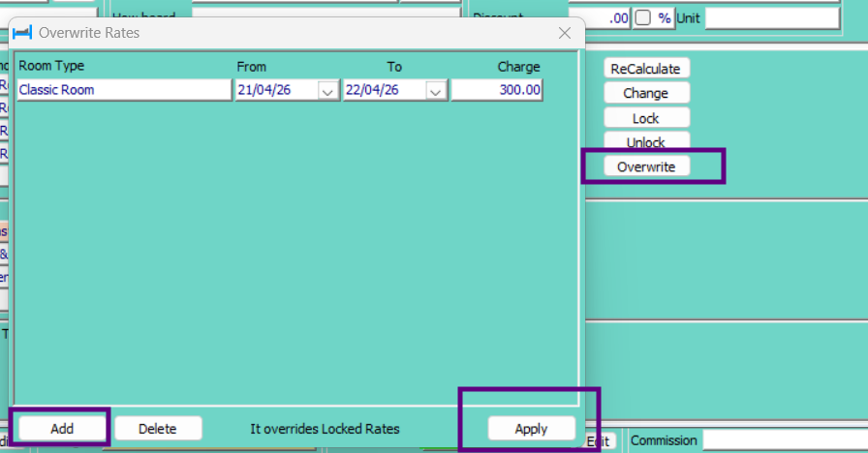This screenshot has width=868, height=453.
Task: Click the Room Type column header
Action: 51,66
